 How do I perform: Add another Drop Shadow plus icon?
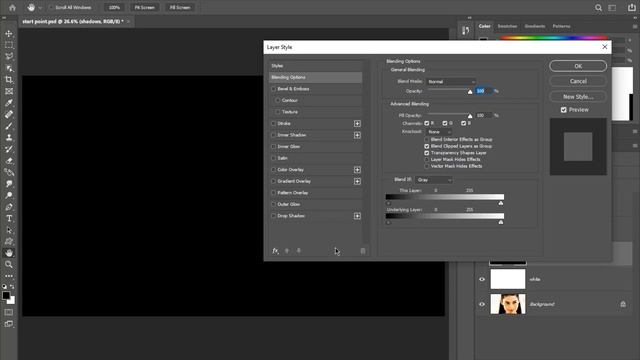(x=357, y=216)
